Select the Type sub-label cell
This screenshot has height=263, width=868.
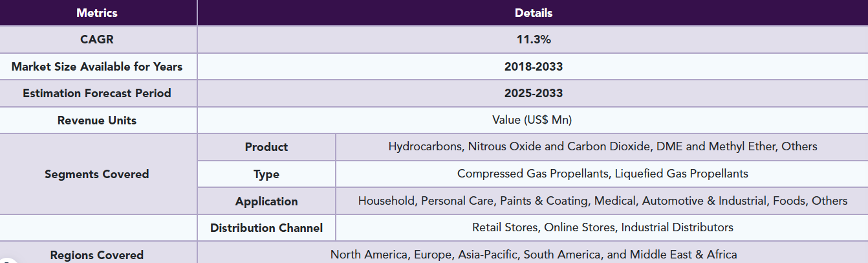coord(266,174)
